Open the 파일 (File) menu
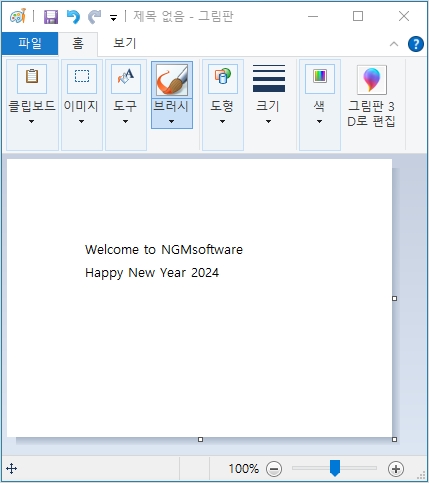 (x=30, y=43)
